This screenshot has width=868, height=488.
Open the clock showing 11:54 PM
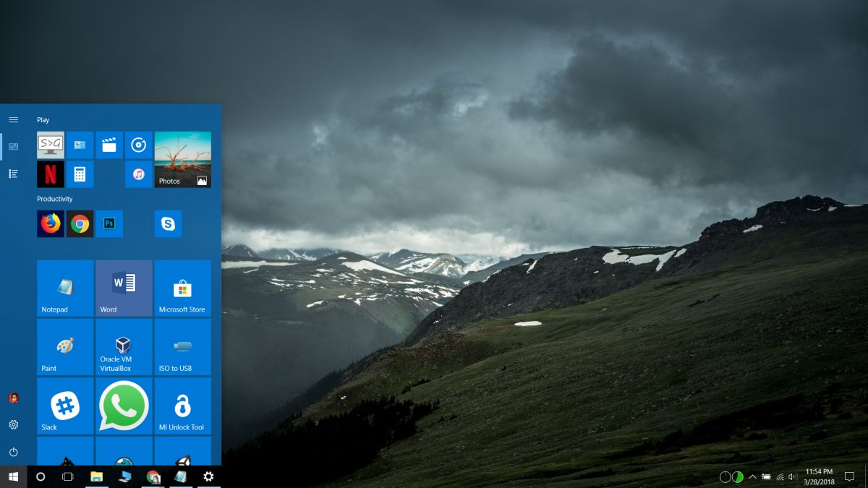pyautogui.click(x=820, y=476)
